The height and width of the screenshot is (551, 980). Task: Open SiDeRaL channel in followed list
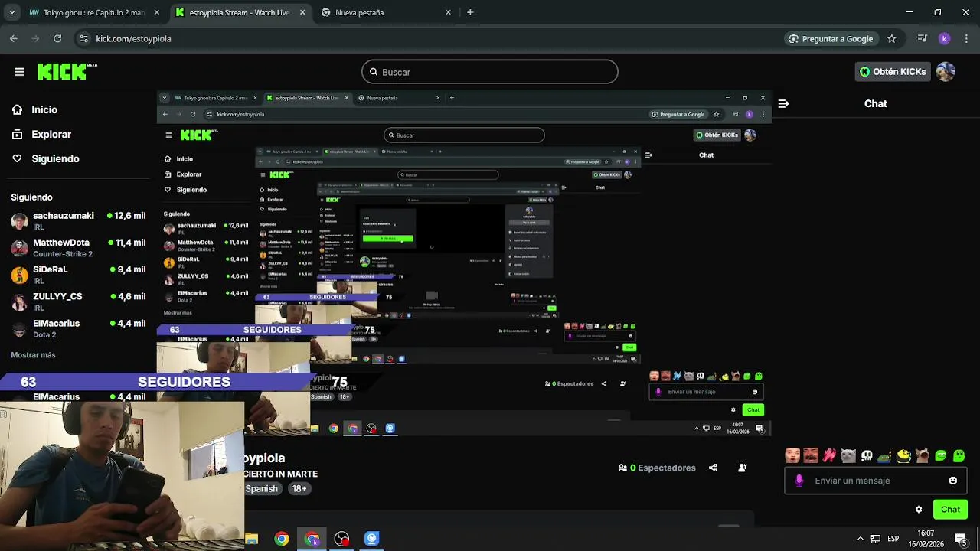[x=78, y=274]
